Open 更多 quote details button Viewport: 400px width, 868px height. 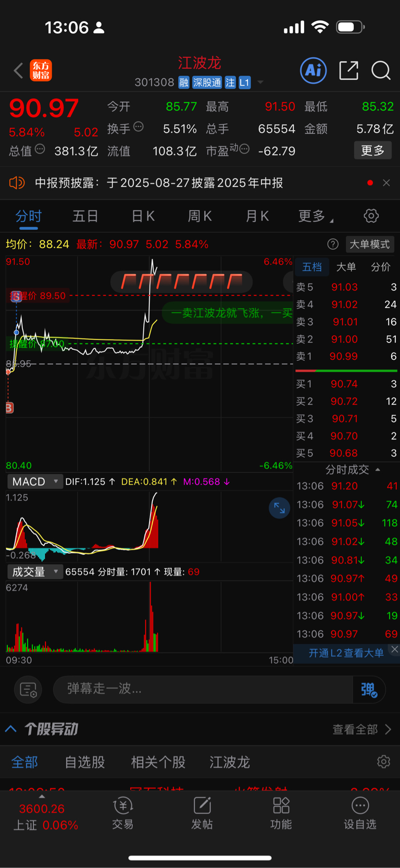pos(373,151)
